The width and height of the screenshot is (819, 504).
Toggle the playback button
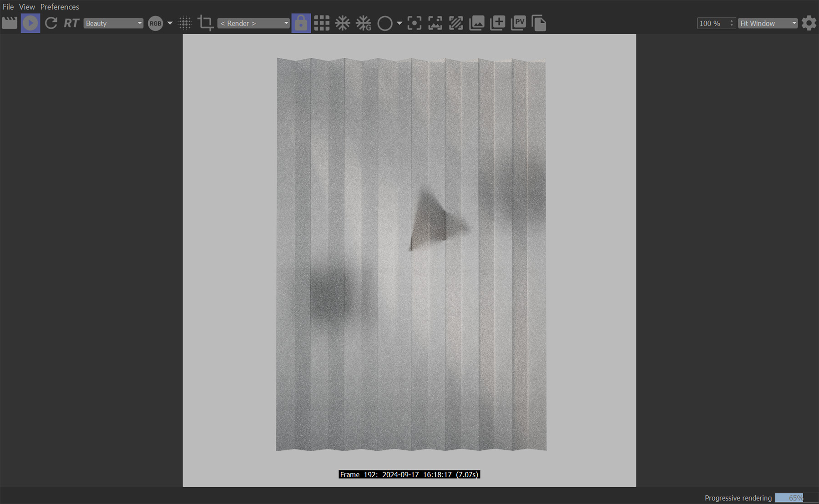coord(30,23)
